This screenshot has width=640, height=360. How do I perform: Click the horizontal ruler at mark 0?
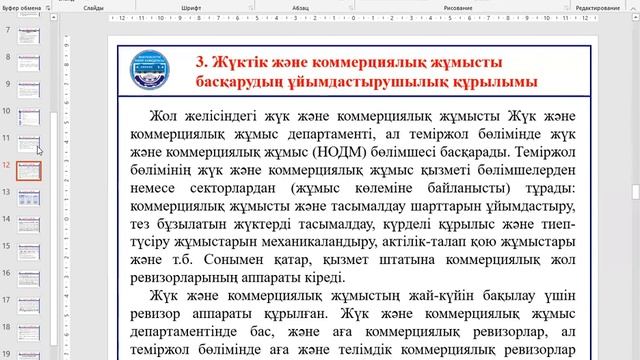click(x=353, y=18)
